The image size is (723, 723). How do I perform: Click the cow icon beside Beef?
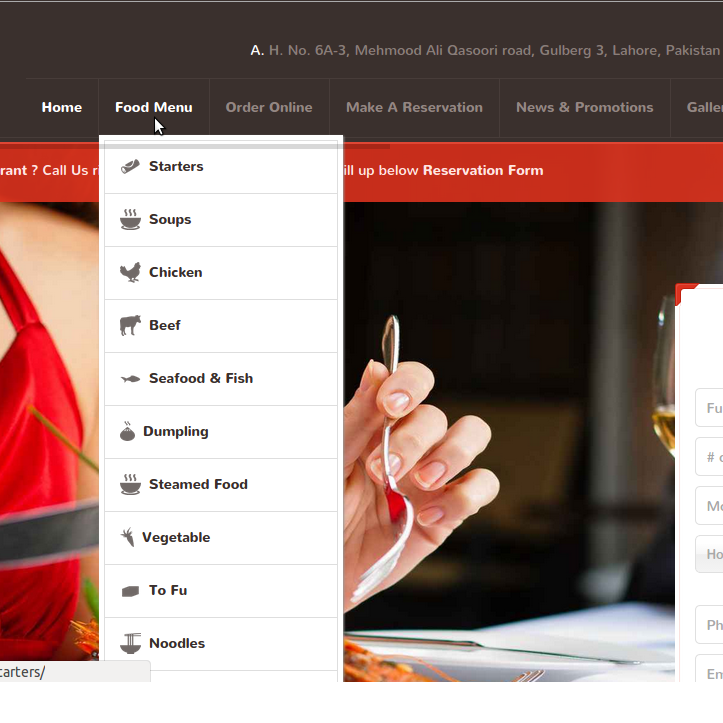click(x=130, y=326)
